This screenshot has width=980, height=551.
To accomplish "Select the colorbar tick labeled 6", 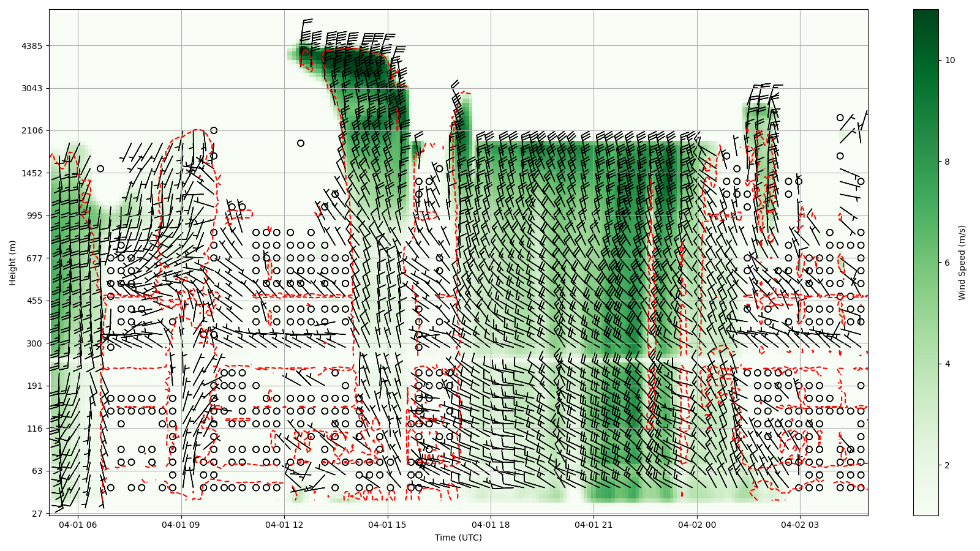I will [948, 263].
